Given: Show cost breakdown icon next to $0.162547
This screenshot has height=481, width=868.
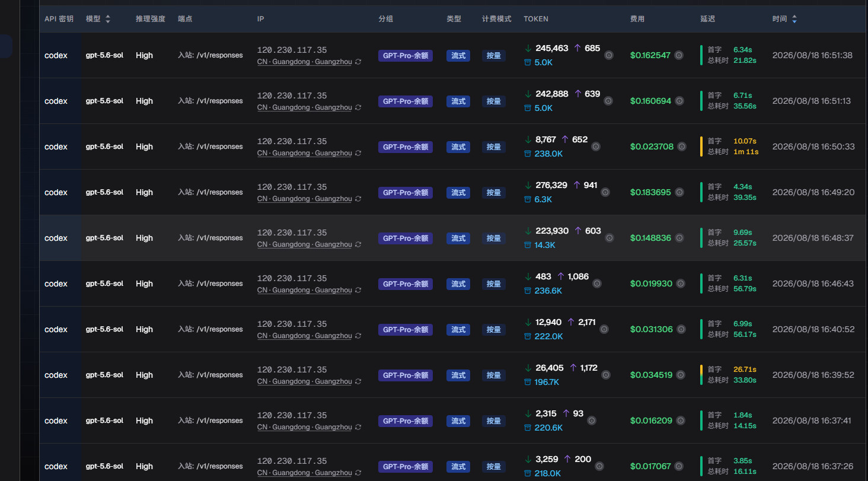Looking at the screenshot, I should pyautogui.click(x=679, y=55).
